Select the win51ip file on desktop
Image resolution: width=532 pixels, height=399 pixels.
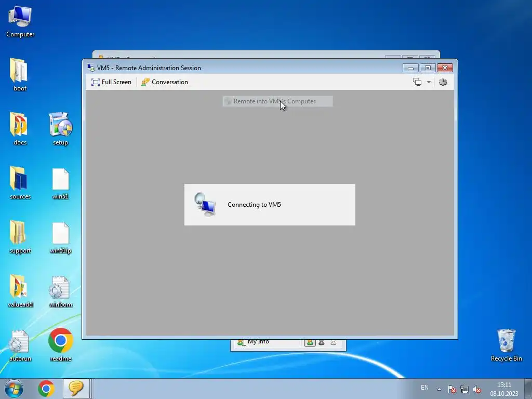coord(60,237)
